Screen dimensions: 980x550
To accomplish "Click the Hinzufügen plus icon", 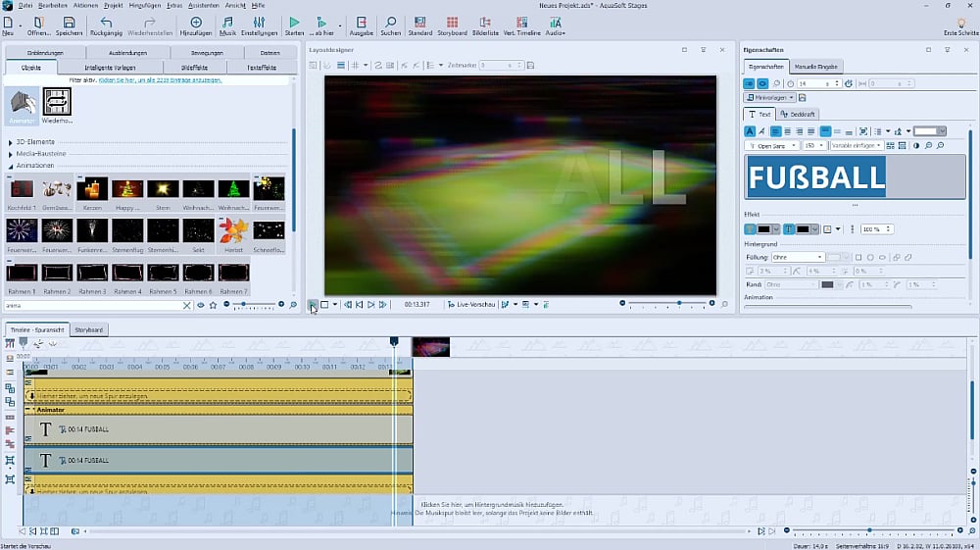I will [x=196, y=22].
